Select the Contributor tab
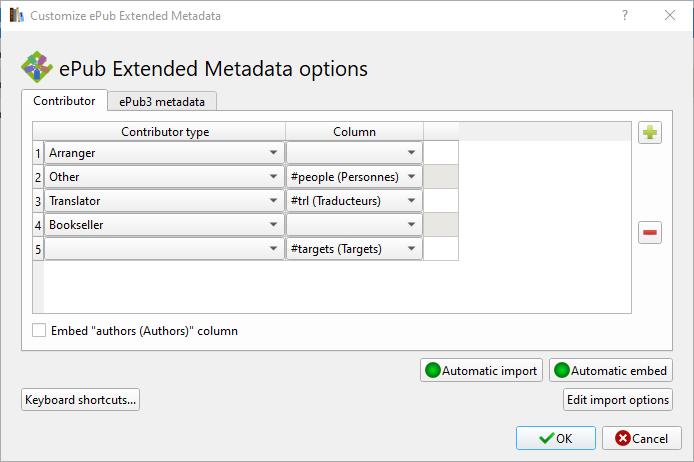 [64, 101]
